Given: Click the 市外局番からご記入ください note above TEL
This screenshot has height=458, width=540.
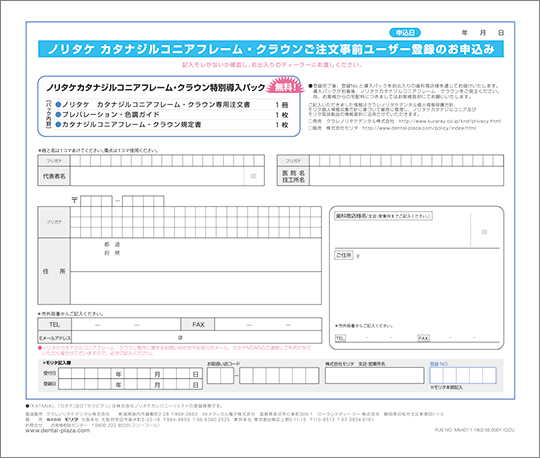Looking at the screenshot, I should [x=70, y=314].
